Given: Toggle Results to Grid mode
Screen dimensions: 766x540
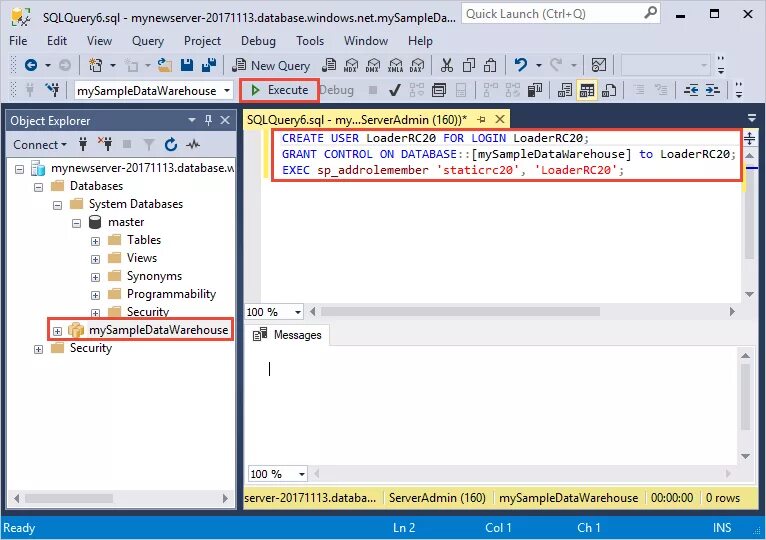Looking at the screenshot, I should [587, 90].
